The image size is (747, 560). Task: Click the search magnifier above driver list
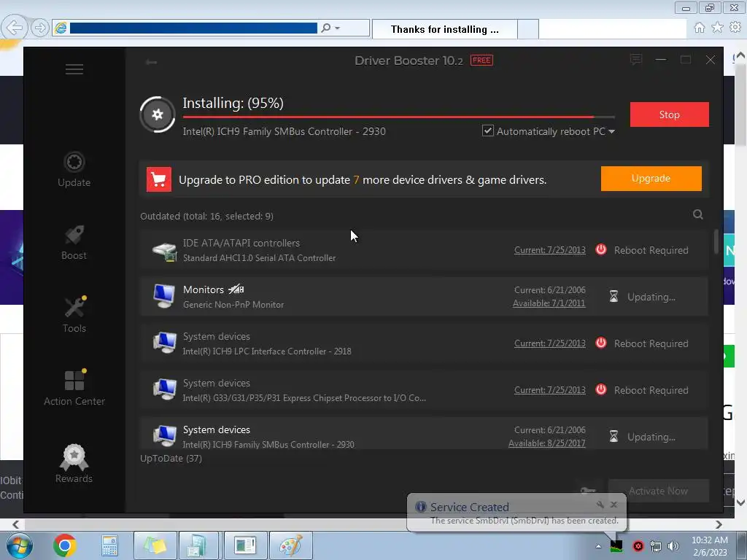(x=698, y=214)
